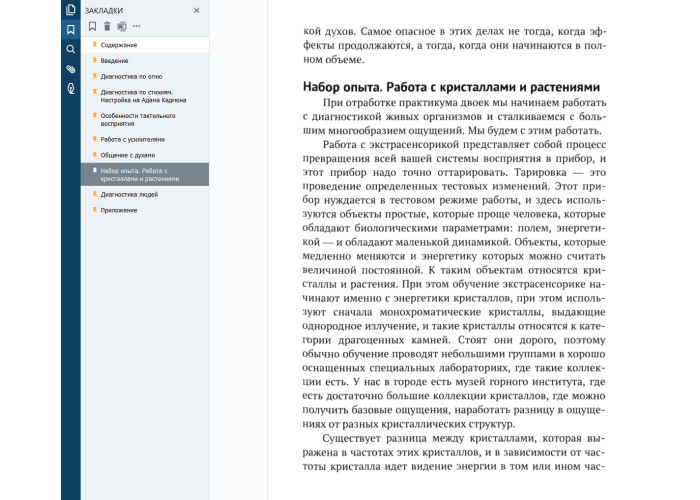Open the Приложение bookmark
700x500 pixels.
coord(119,210)
